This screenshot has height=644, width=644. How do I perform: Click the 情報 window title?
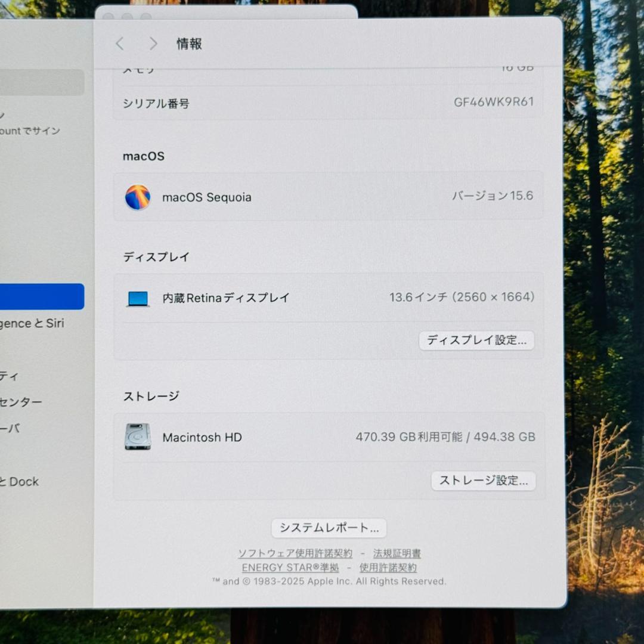coord(189,44)
